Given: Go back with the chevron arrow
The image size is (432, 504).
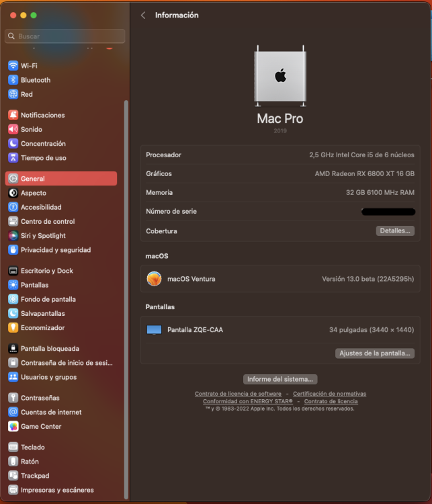Looking at the screenshot, I should [x=143, y=15].
